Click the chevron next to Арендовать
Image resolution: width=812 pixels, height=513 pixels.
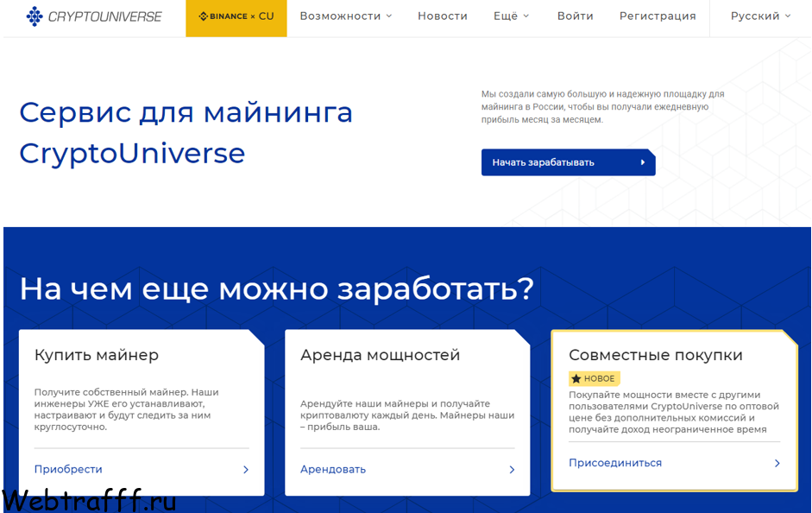[513, 470]
